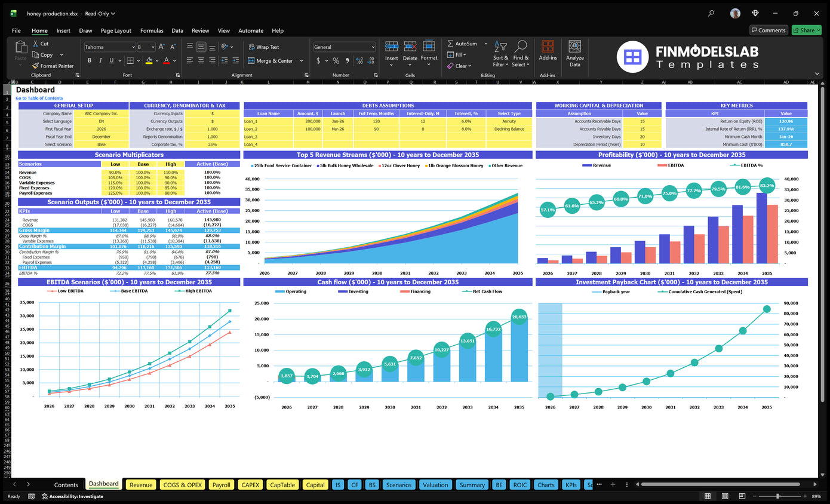Click the Decrease Indent icon
Screen dimensions: 830x504
tap(225, 60)
